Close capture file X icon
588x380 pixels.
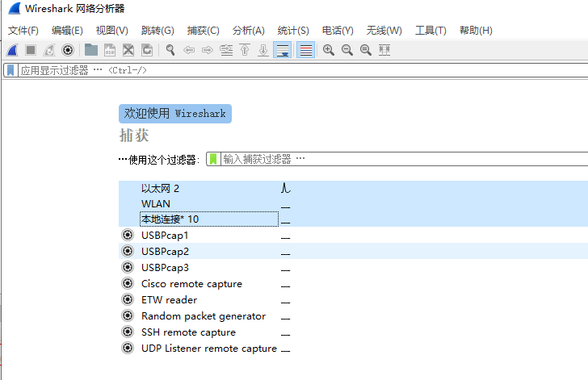coord(128,50)
